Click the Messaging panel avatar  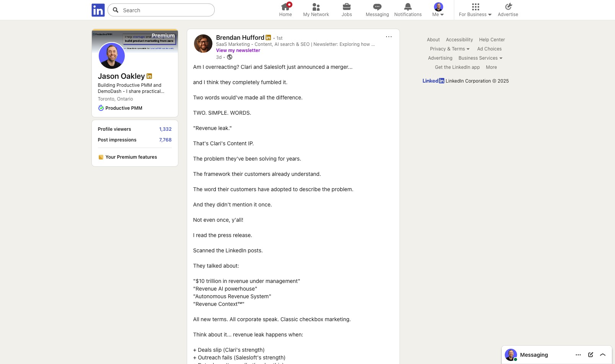tap(511, 355)
